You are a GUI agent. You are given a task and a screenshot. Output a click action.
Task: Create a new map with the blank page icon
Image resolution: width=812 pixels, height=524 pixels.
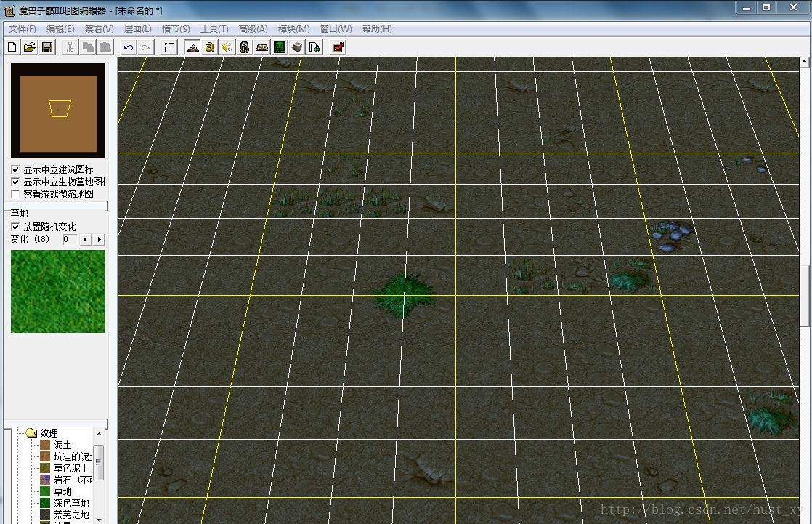(x=12, y=48)
